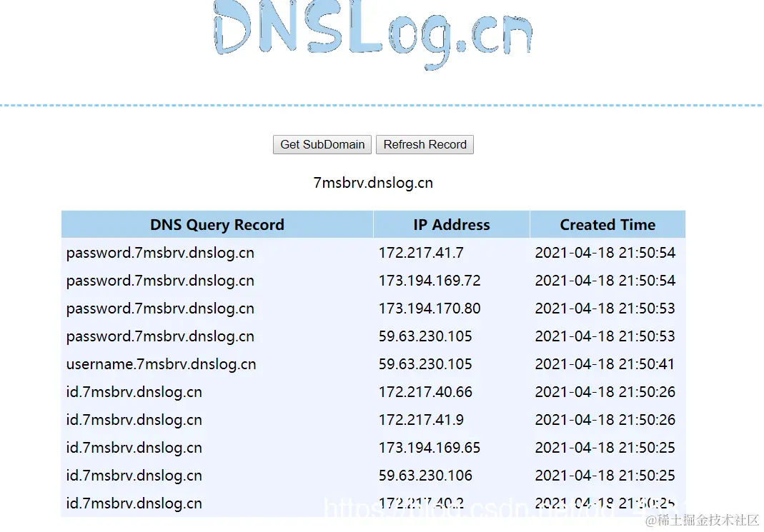Select time 21:50:25 in 173.194.169.65 row
Screen dimensions: 764x532
point(605,447)
